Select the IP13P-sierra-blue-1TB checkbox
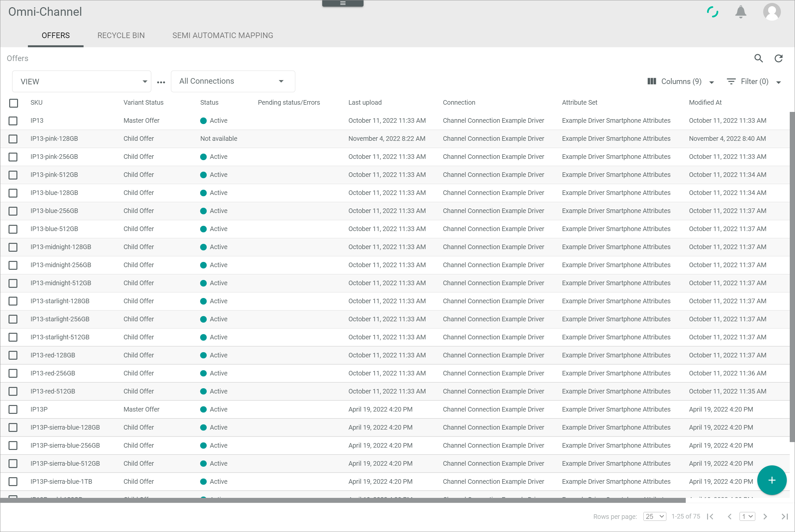Viewport: 795px width, 532px height. coord(13,482)
